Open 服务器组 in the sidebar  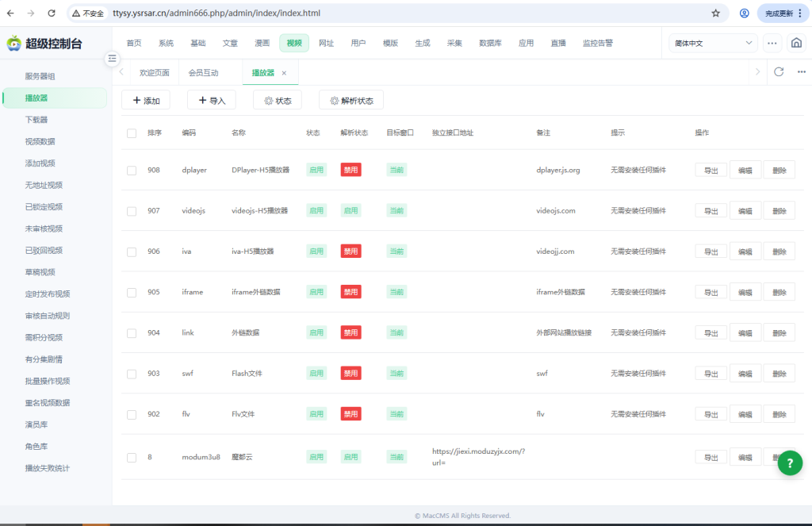point(40,76)
